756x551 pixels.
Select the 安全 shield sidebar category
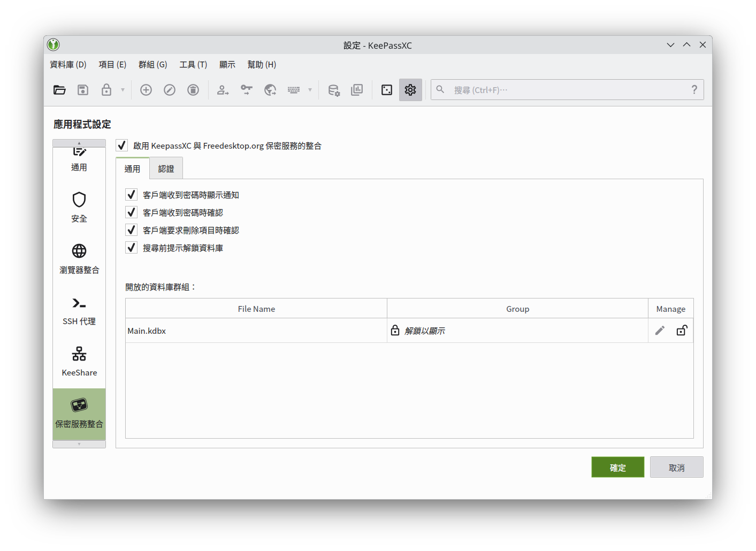(79, 208)
